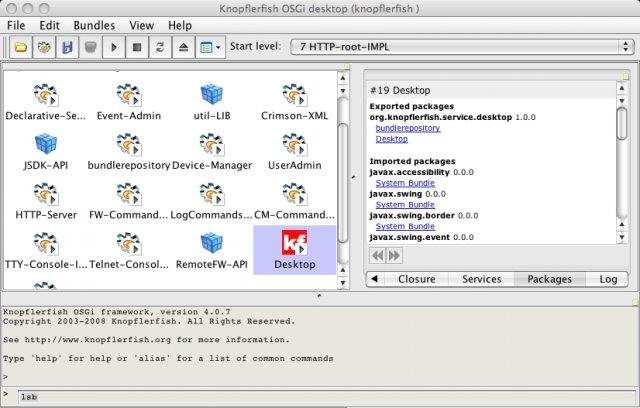Select the LogCommands... bundle
640x408 pixels.
point(212,201)
